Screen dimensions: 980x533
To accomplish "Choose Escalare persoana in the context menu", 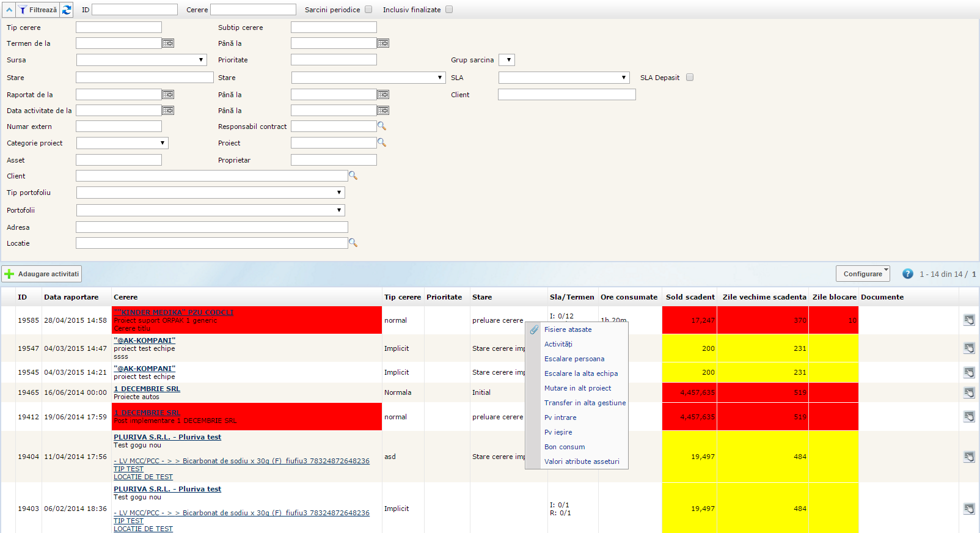I will coord(574,359).
